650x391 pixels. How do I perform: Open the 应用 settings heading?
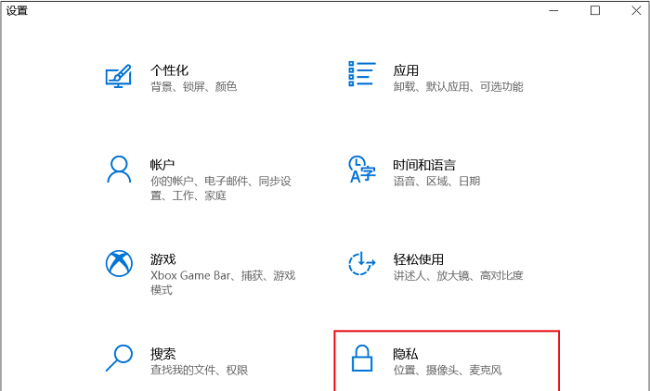[406, 70]
